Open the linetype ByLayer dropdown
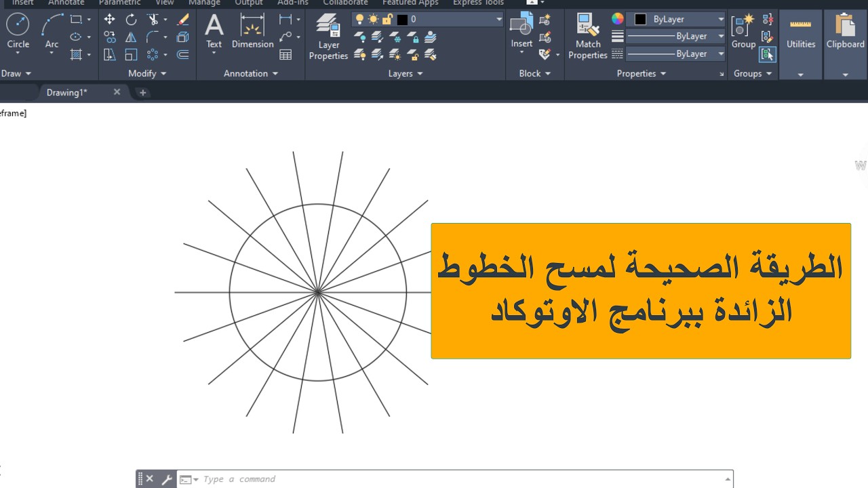Screen dimensions: 868x488 pyautogui.click(x=721, y=54)
